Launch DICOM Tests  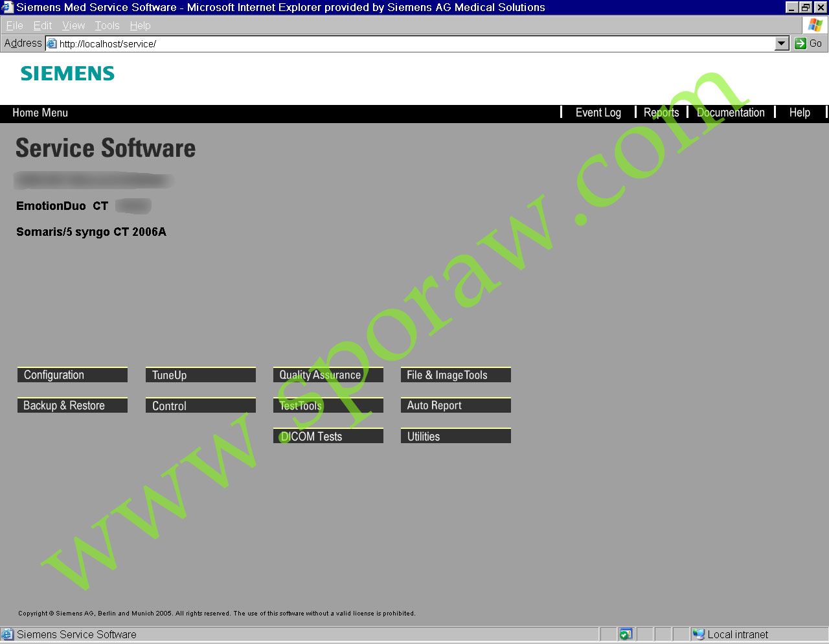click(328, 436)
